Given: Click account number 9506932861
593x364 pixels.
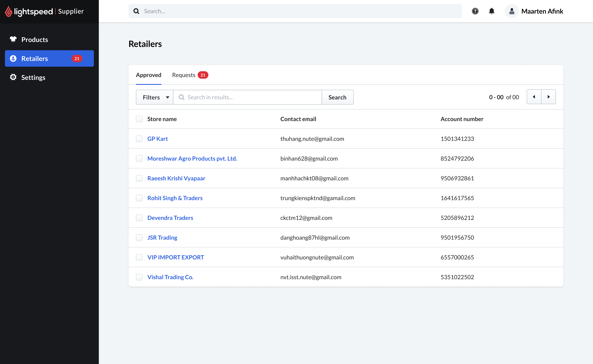Looking at the screenshot, I should pyautogui.click(x=457, y=178).
